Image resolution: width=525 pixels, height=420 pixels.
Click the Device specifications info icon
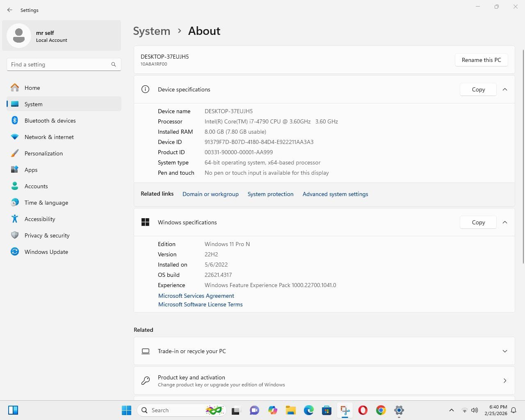click(x=145, y=89)
